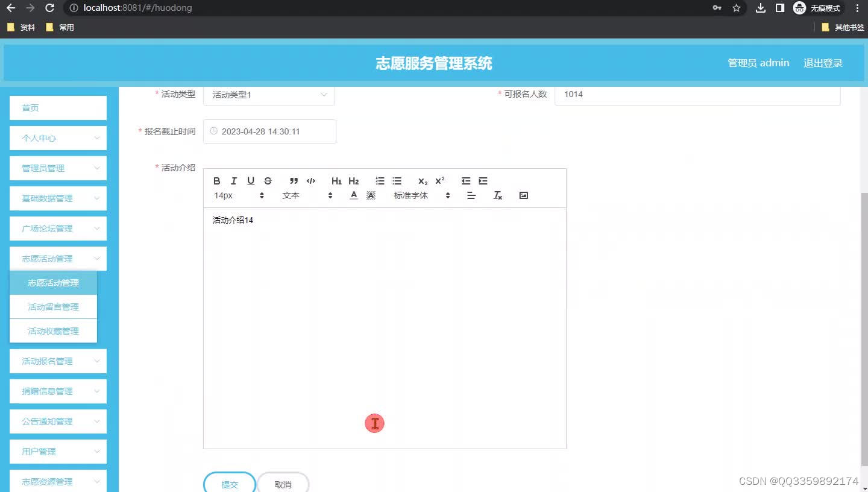Go back in browser history
Viewport: 868px width, 492px height.
pyautogui.click(x=10, y=8)
